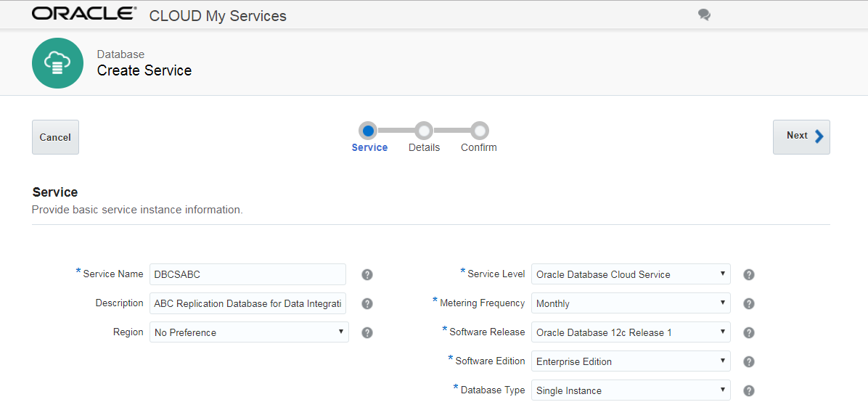Click the Service Name label
The width and height of the screenshot is (868, 410).
113,274
